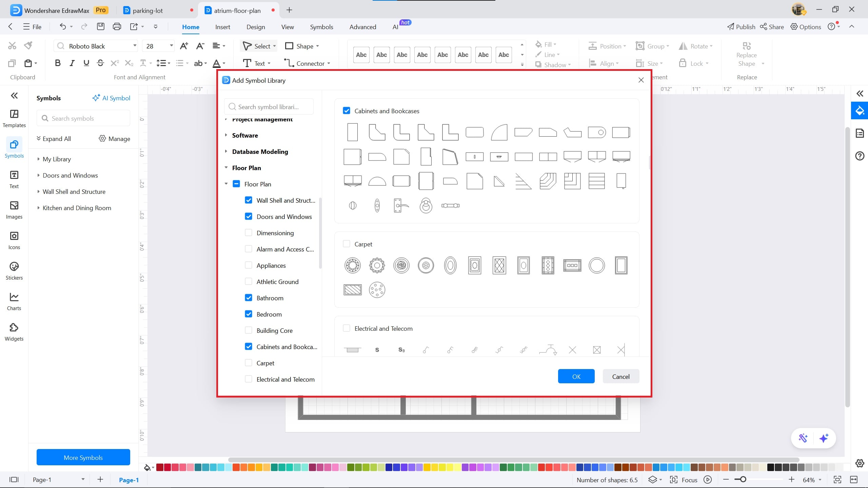This screenshot has width=868, height=488.
Task: Open the Roboto Black font dropdown
Action: [x=135, y=46]
